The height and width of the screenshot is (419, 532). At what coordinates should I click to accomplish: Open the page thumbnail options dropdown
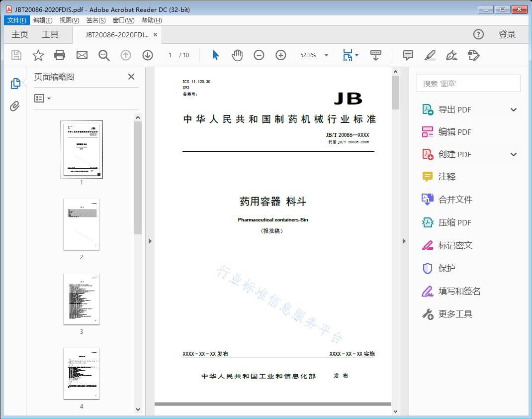tap(42, 98)
